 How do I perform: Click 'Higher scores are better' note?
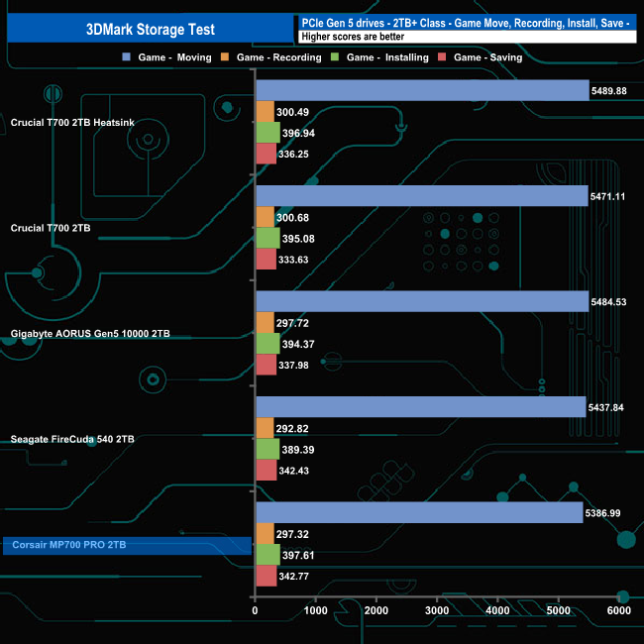(x=353, y=37)
